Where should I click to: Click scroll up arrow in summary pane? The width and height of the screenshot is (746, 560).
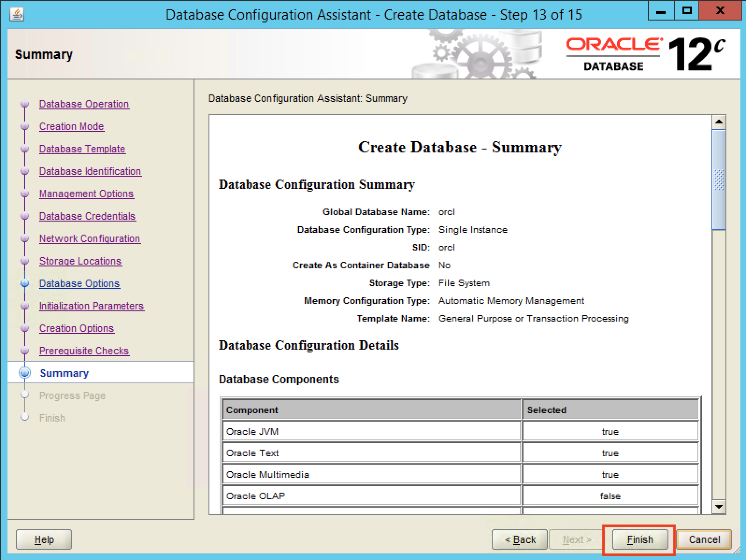(x=718, y=122)
